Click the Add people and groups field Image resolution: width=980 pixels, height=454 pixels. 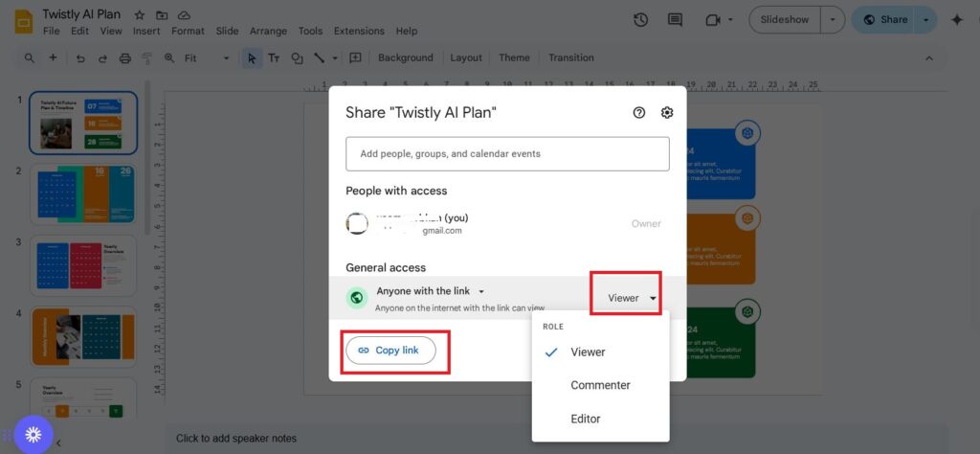[507, 154]
